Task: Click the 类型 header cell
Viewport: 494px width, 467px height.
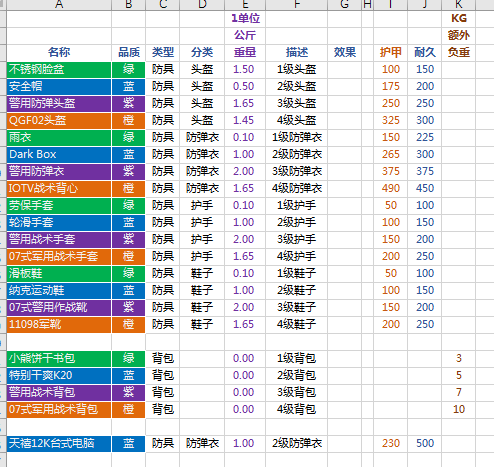Action: pos(163,53)
